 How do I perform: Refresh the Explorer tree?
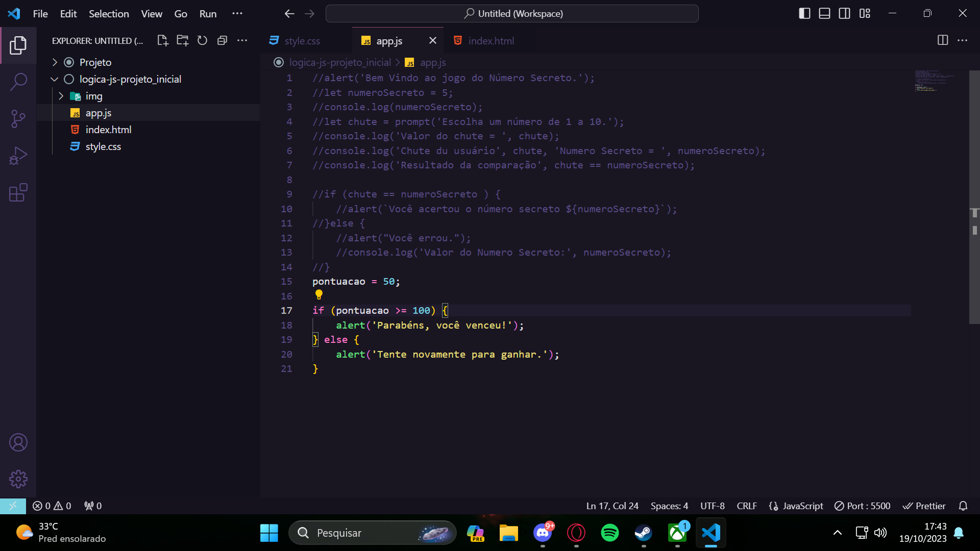click(202, 40)
